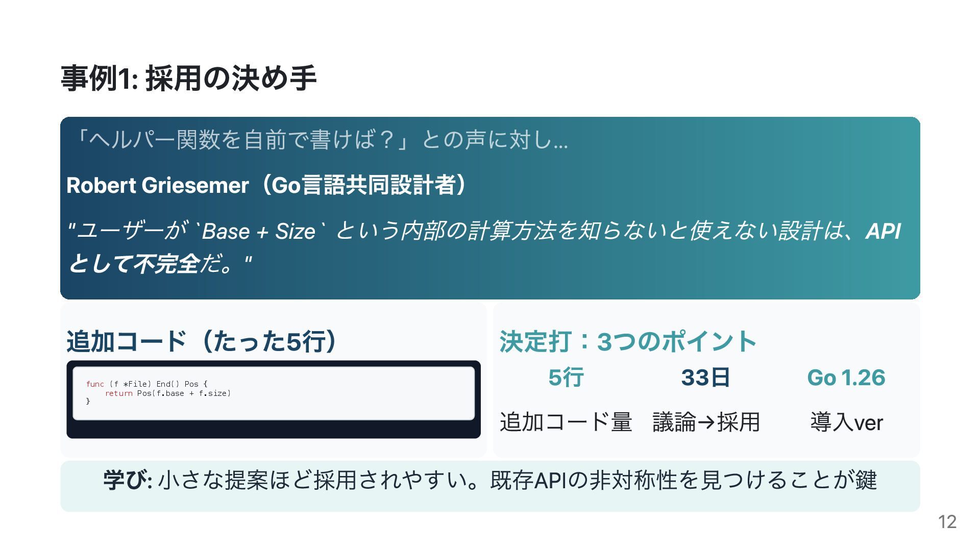980x551 pixels.
Task: Click the 学び takeaway banner
Action: coord(490,486)
